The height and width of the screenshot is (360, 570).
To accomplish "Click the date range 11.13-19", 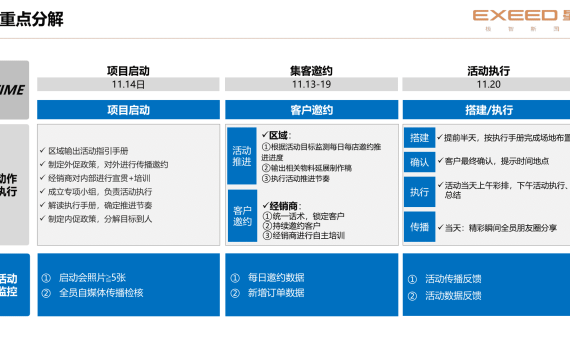I will [x=312, y=84].
